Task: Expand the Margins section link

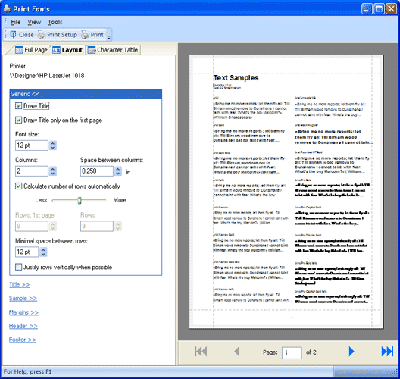Action: click(24, 313)
